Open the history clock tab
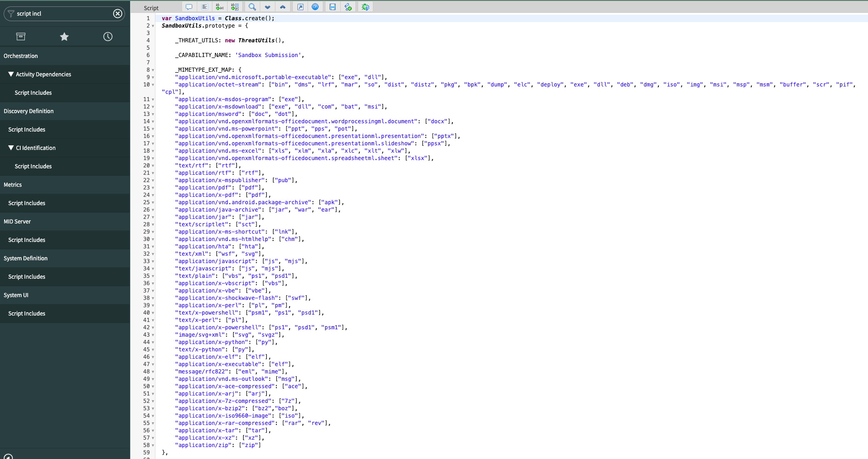The width and height of the screenshot is (868, 459). pyautogui.click(x=108, y=36)
